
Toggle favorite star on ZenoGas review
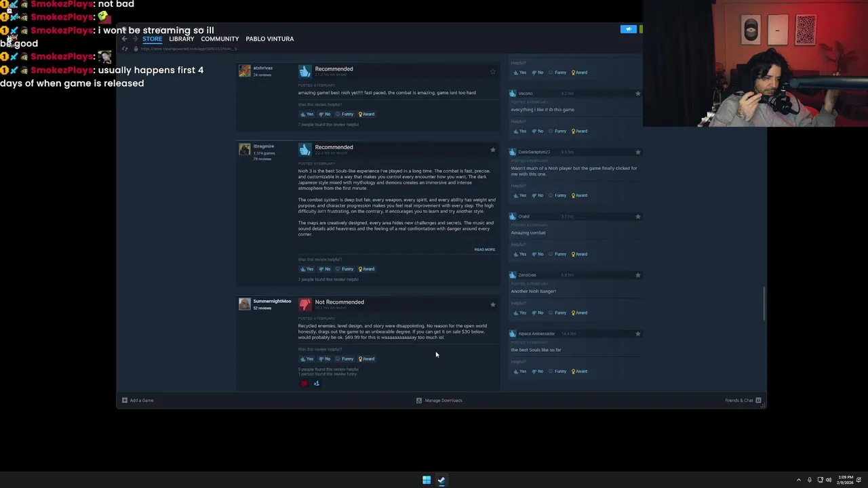point(638,275)
